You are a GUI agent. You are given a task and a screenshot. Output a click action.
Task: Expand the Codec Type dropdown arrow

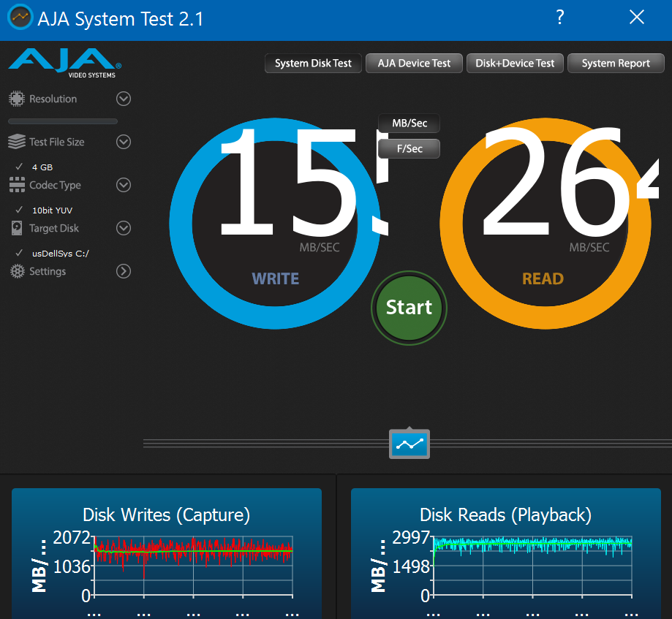tap(124, 185)
